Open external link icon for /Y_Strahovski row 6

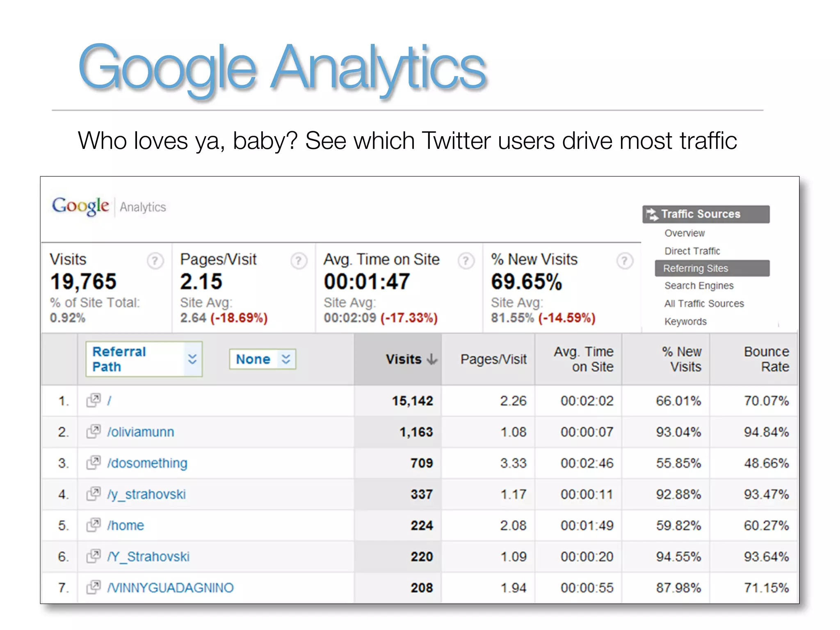pyautogui.click(x=94, y=556)
